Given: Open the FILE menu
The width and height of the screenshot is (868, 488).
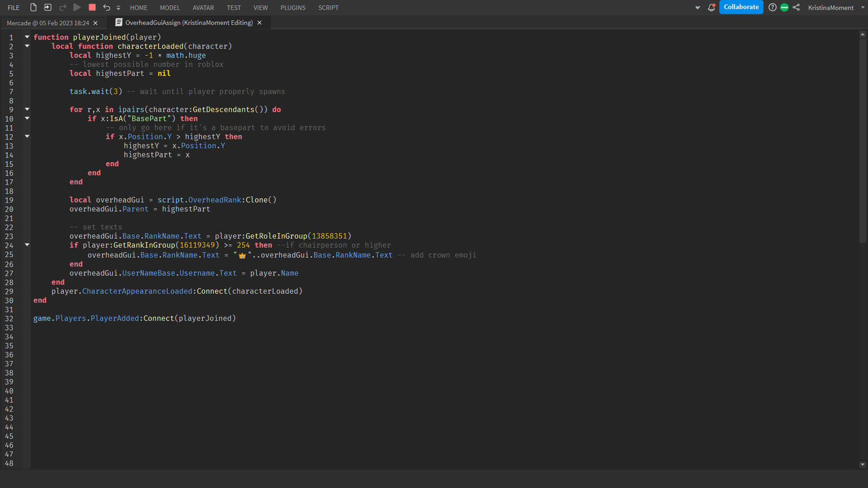Looking at the screenshot, I should point(13,7).
